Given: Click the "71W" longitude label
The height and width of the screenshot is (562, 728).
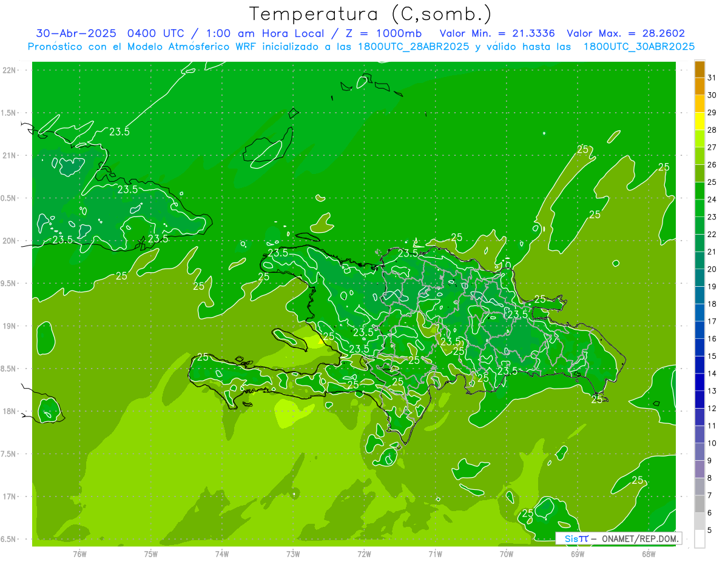Looking at the screenshot, I should pyautogui.click(x=435, y=554).
